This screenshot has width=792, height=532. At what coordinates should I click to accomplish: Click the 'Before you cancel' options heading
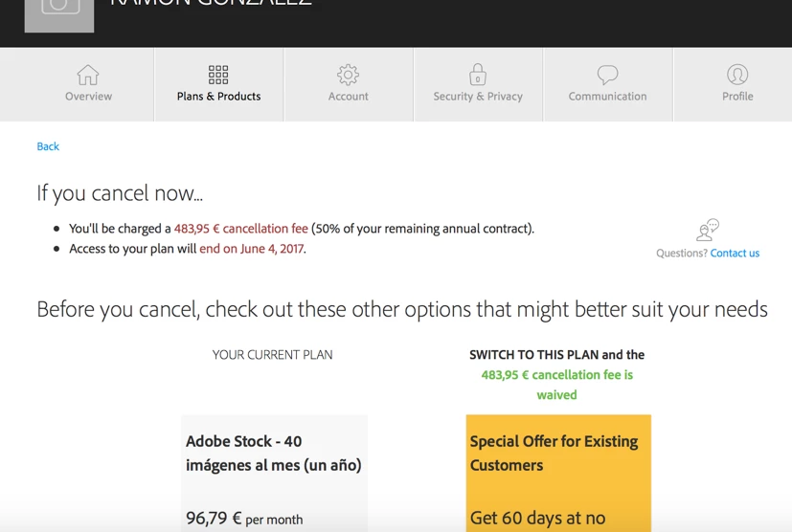(402, 309)
